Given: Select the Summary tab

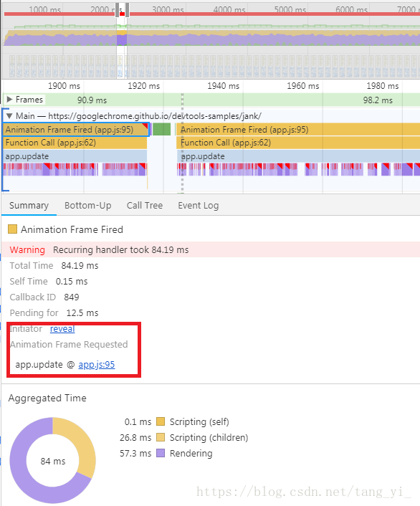Looking at the screenshot, I should click(29, 206).
